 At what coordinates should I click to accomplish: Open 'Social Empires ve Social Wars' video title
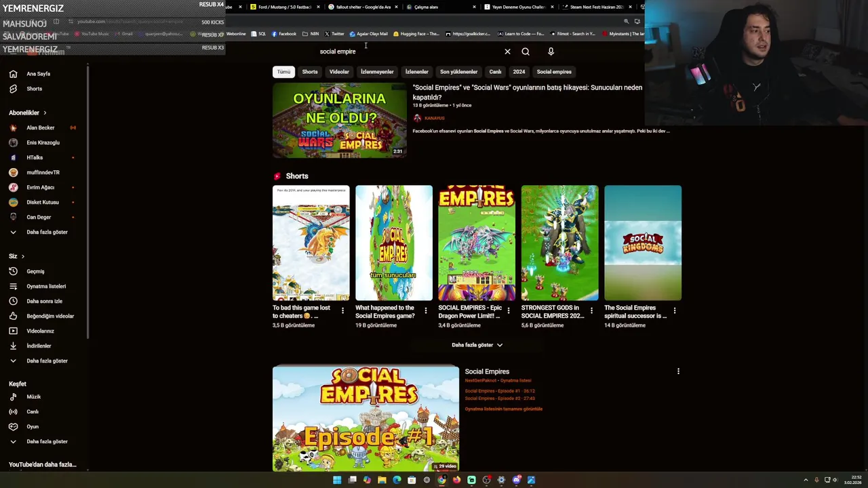coord(527,92)
